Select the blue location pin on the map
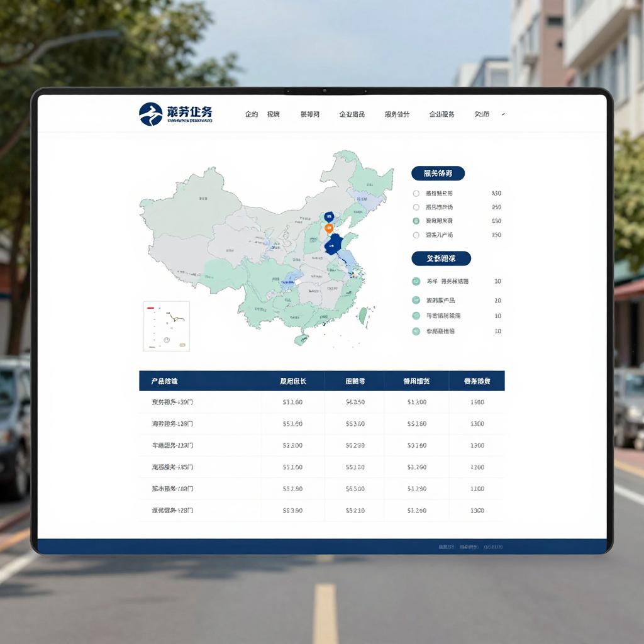644x644 pixels. click(329, 217)
